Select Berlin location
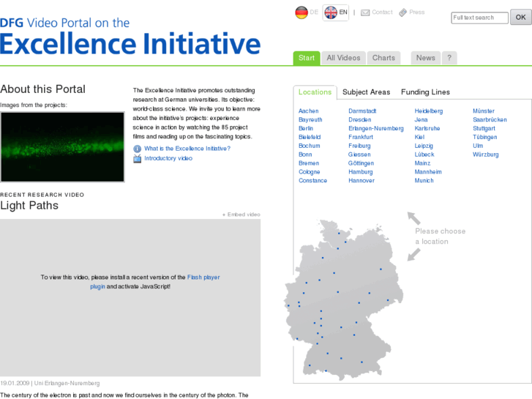 306,128
